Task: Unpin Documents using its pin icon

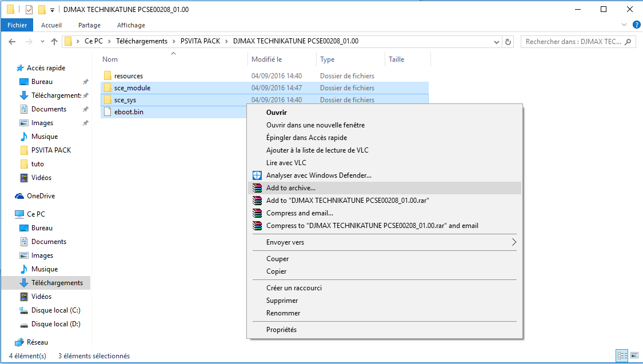Action: [x=85, y=110]
